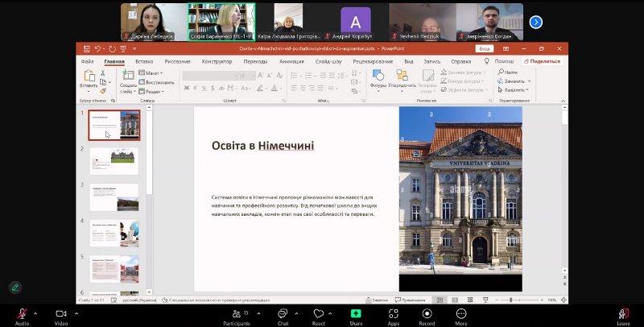This screenshot has width=644, height=327.
Task: Click the React heart icon
Action: (319, 313)
